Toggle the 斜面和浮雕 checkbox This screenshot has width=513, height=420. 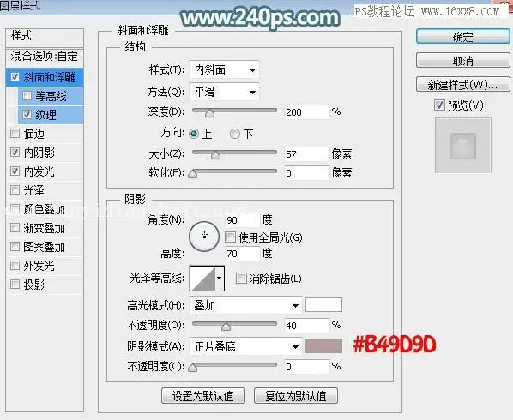15,77
